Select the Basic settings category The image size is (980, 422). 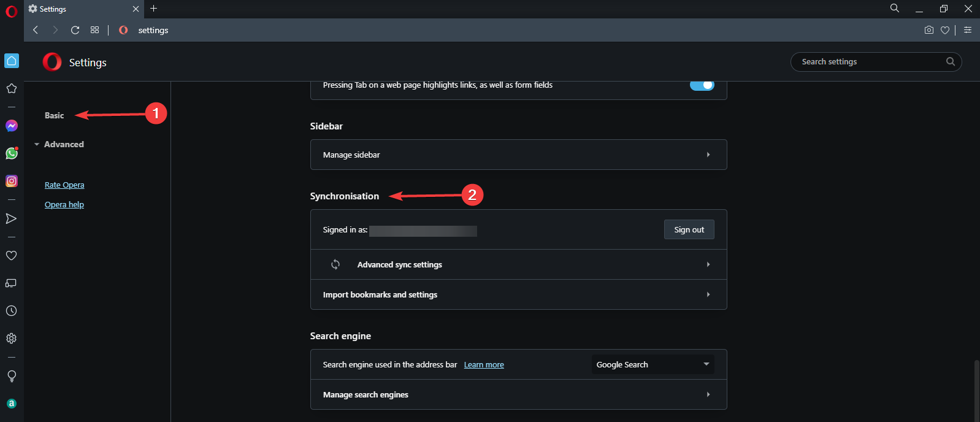point(54,115)
